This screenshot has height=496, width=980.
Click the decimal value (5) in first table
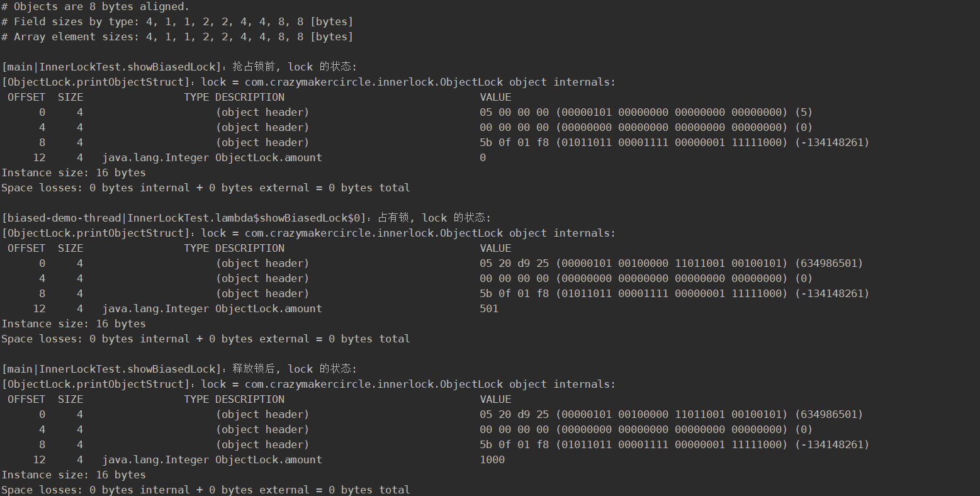[804, 112]
